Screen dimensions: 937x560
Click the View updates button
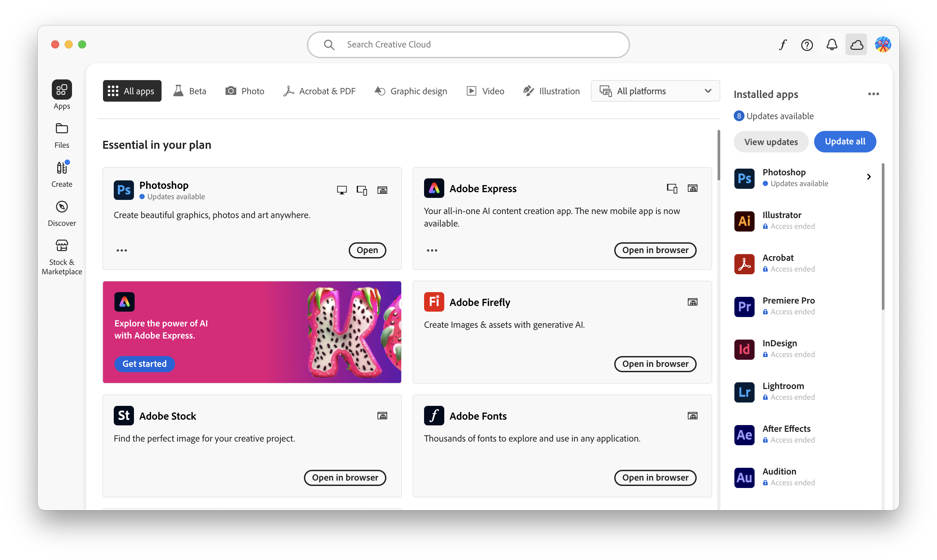pos(771,141)
